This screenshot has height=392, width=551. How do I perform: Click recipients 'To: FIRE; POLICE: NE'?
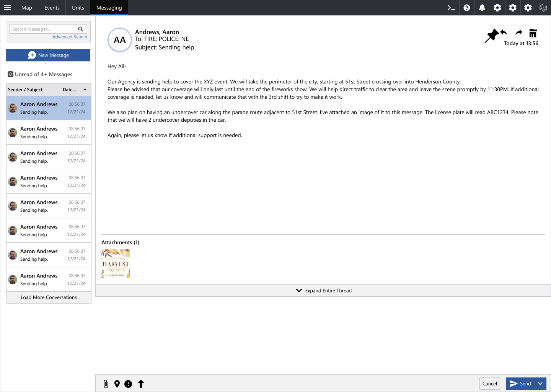[162, 39]
